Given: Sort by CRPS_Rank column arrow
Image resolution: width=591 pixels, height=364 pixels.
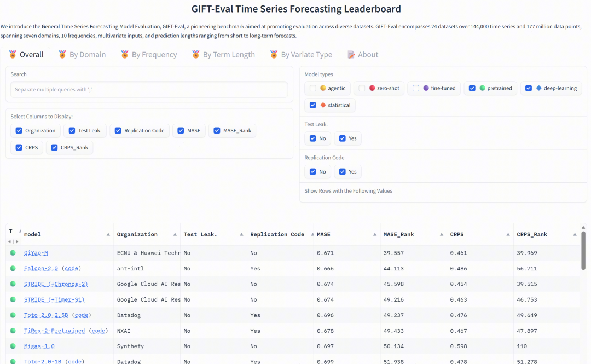Looking at the screenshot, I should 575,234.
